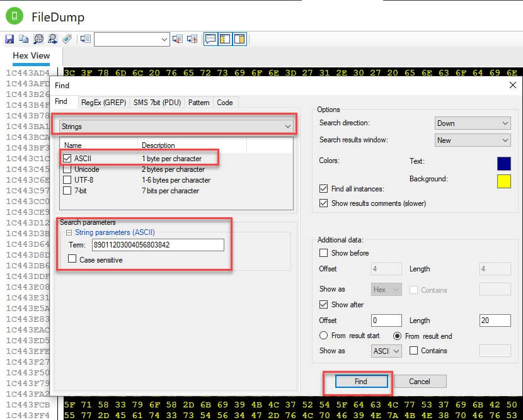
Task: Check the enabled Contains box near ASCII
Action: 413,350
